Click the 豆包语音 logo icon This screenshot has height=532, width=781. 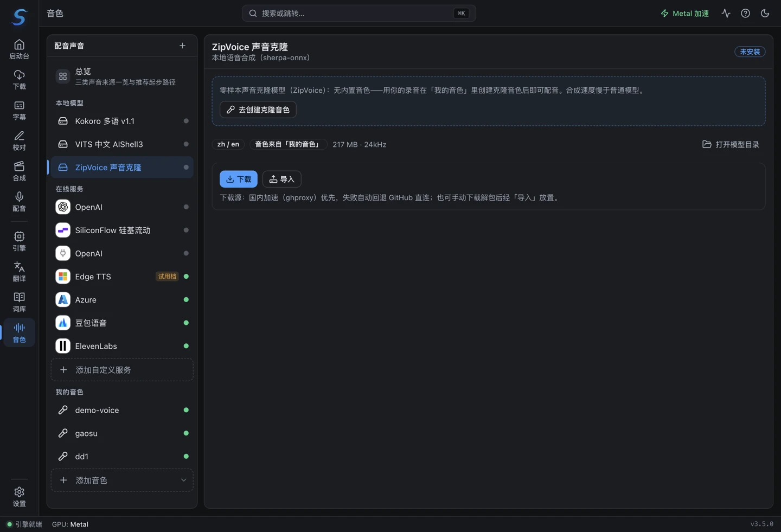63,323
